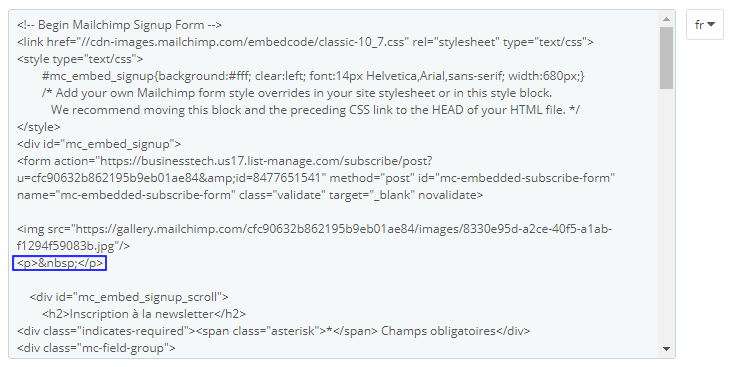Click the Champs obligatoires indicates-required line
The image size is (729, 367).
(x=273, y=331)
